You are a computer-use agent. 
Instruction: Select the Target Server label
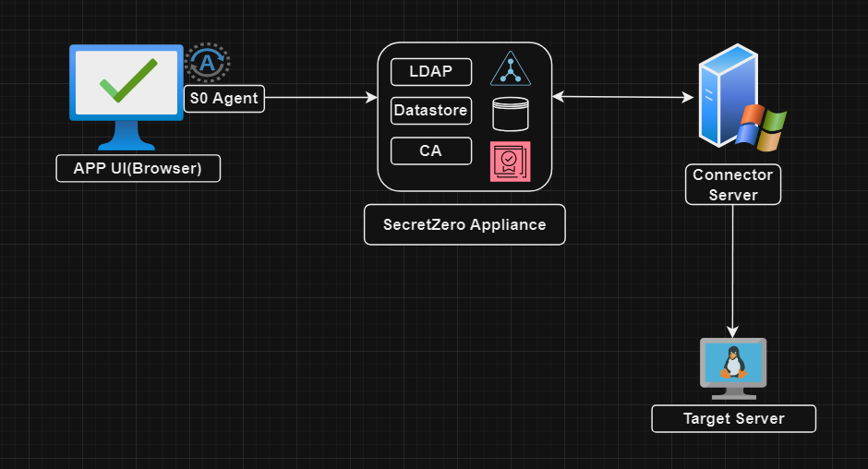click(x=733, y=418)
